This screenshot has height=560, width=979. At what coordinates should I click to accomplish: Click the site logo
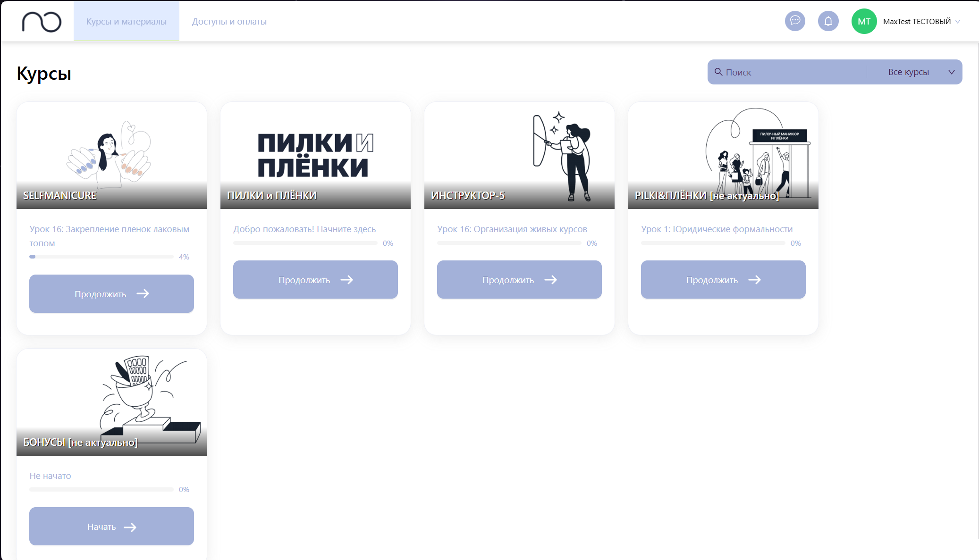pos(42,22)
